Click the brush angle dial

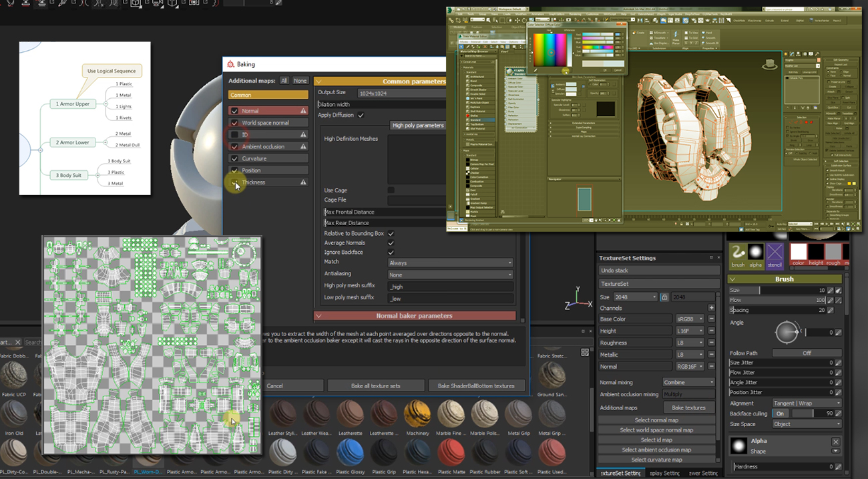click(787, 332)
